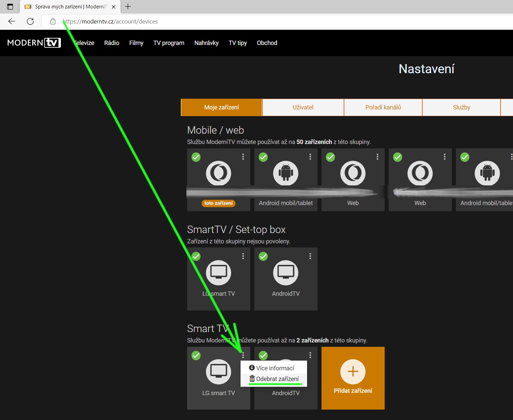The height and width of the screenshot is (420, 513).
Task: Click the monitor icon of SmartTV/Set-top box AndroidTV
Action: click(x=286, y=272)
